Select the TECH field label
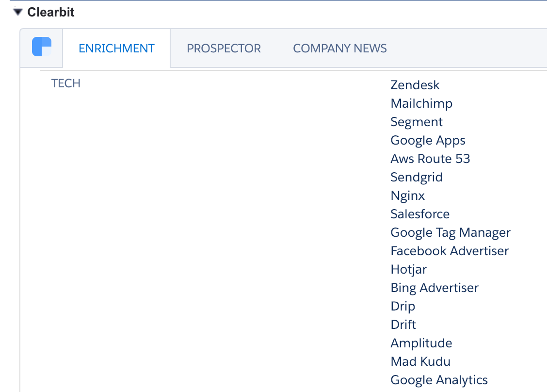 [x=66, y=83]
